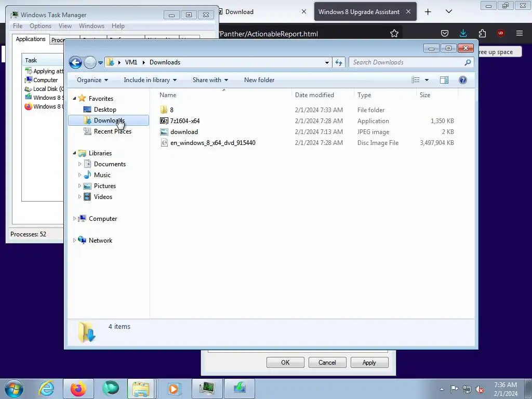The width and height of the screenshot is (532, 399).
Task: Select the Local Disk task in Task Manager
Action: click(x=44, y=89)
